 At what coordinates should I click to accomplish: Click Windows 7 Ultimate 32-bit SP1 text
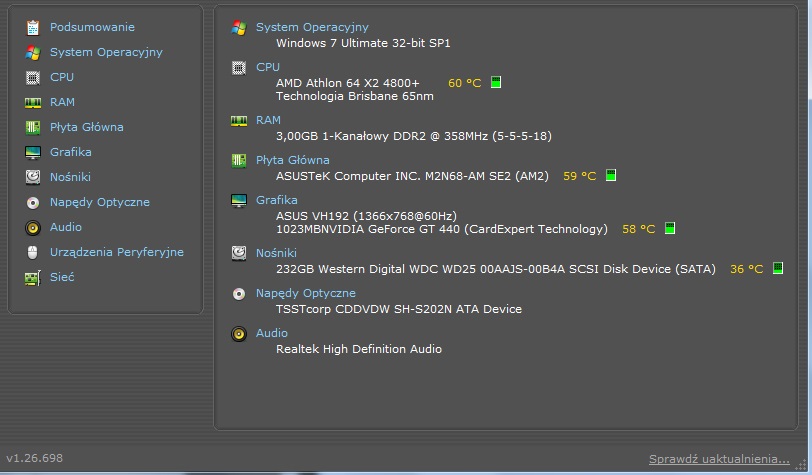point(363,43)
